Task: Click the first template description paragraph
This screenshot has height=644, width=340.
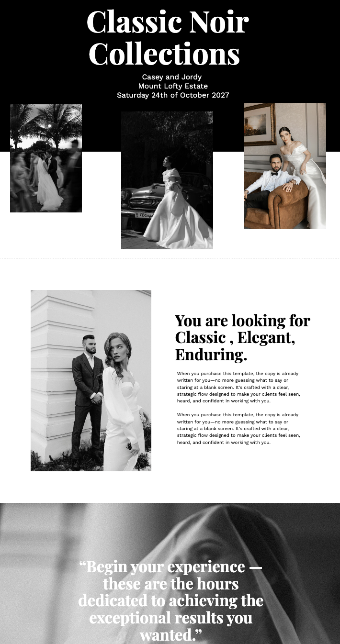Action: 238,387
